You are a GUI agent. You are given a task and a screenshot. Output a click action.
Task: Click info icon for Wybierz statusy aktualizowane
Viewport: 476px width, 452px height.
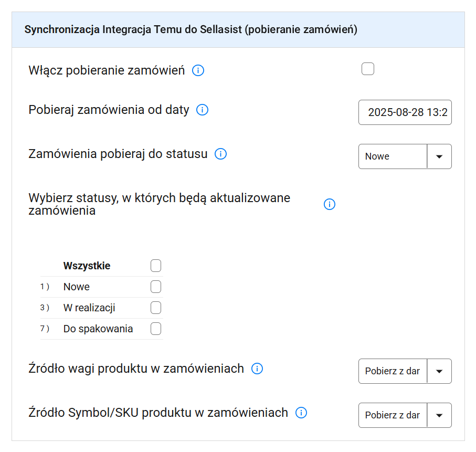(x=330, y=204)
